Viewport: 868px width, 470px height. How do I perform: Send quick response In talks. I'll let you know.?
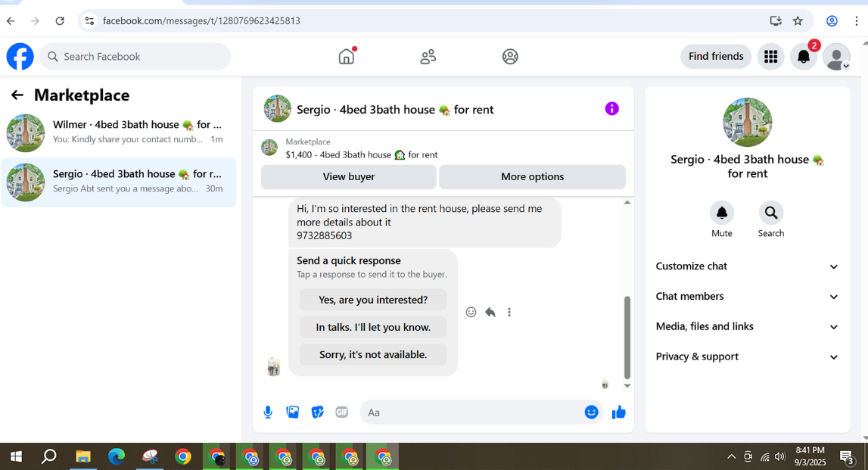tap(373, 327)
